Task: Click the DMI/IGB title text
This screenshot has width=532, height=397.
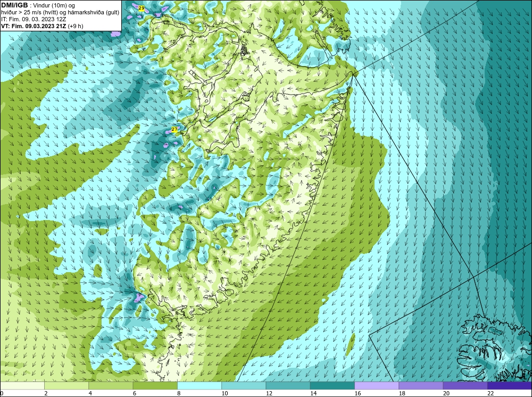Action: [14, 5]
